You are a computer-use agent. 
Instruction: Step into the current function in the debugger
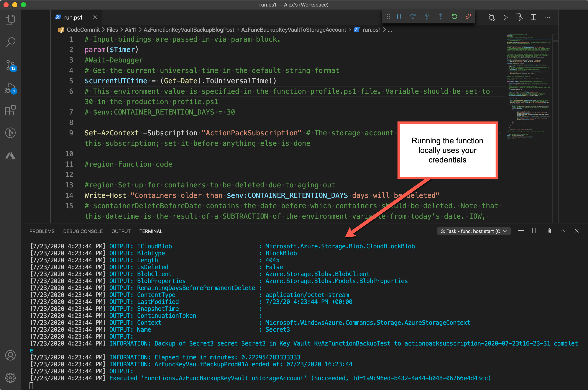427,16
